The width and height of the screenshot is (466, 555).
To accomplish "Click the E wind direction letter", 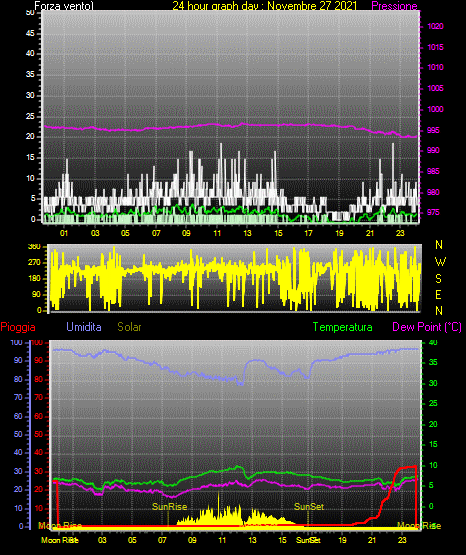I will [438, 294].
